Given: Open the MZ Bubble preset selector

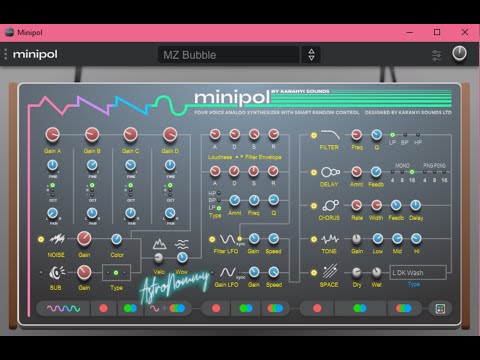Looking at the screenshot, I should (229, 55).
